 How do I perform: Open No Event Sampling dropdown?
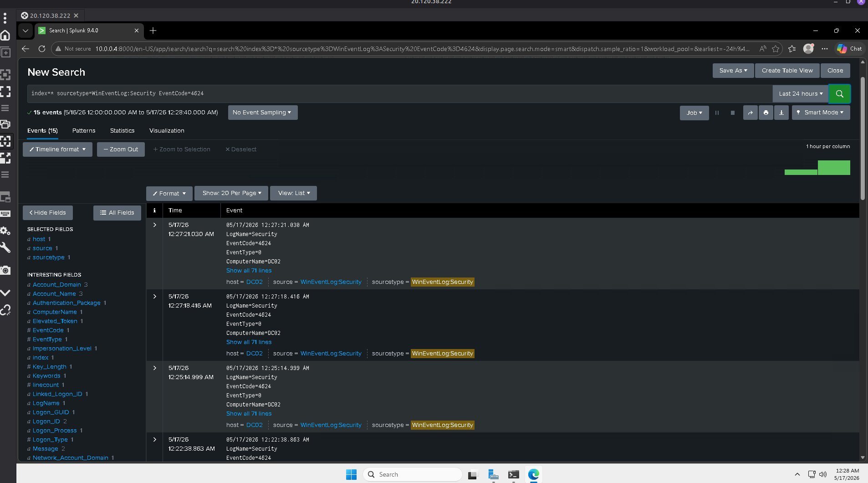[262, 113]
